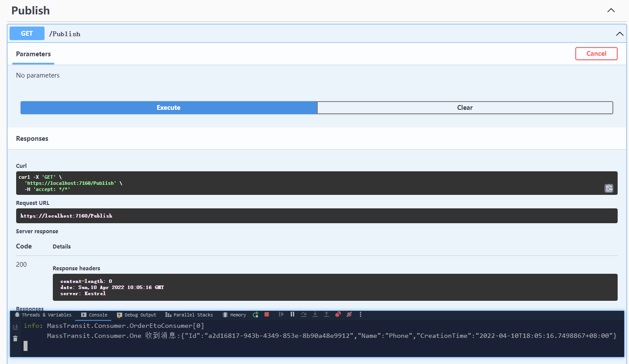
Task: Click the received message JSON line
Action: coord(332,336)
